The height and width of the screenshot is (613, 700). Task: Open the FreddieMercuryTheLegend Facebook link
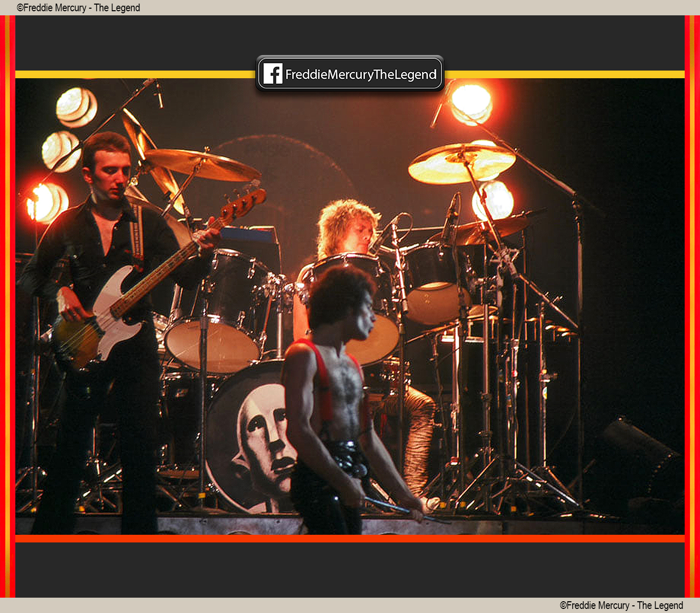(350, 74)
